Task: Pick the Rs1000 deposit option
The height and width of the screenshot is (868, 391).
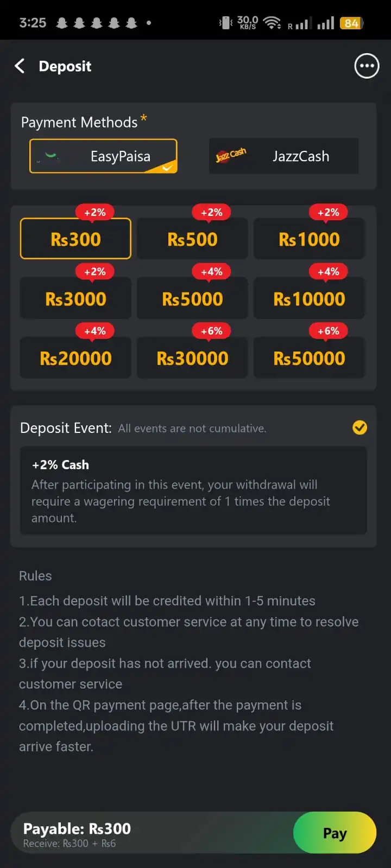Action: coord(309,239)
